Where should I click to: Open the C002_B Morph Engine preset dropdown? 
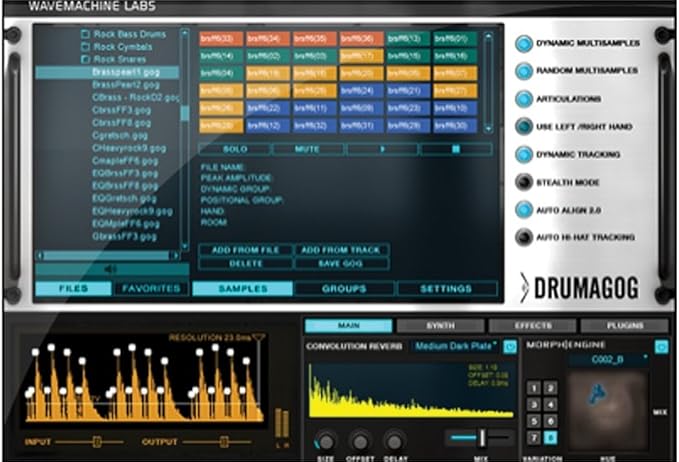[612, 357]
